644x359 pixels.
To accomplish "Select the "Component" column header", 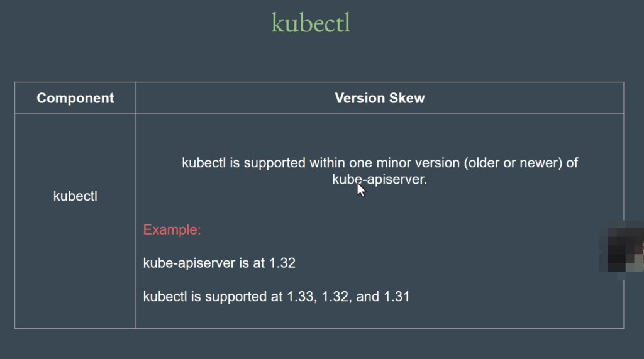I will (x=75, y=98).
